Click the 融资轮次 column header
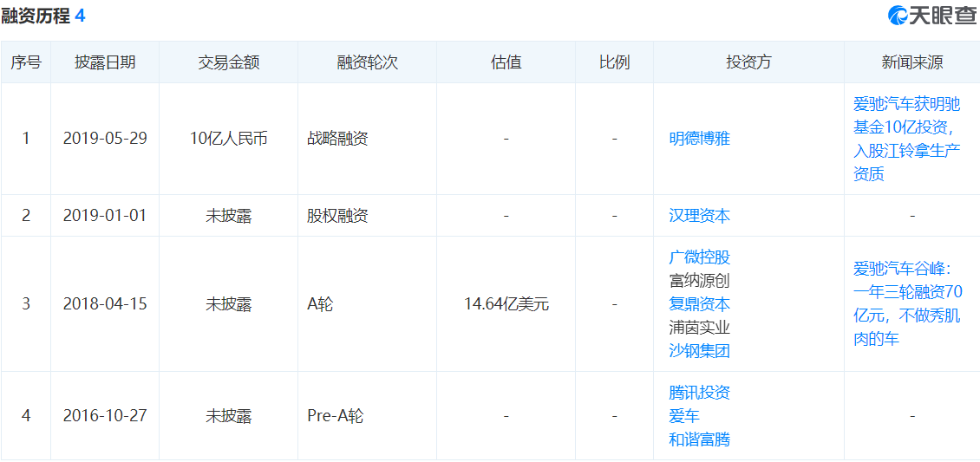 (368, 62)
